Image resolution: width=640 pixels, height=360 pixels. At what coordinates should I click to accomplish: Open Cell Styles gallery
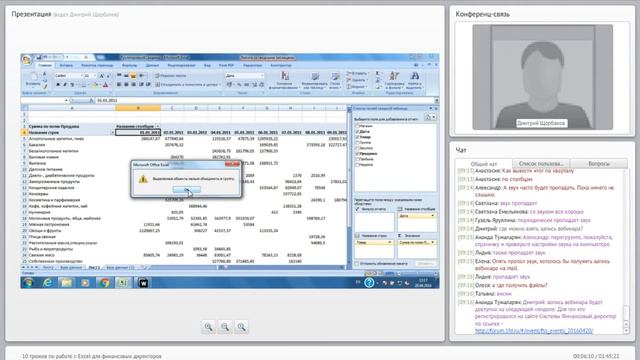[x=335, y=80]
